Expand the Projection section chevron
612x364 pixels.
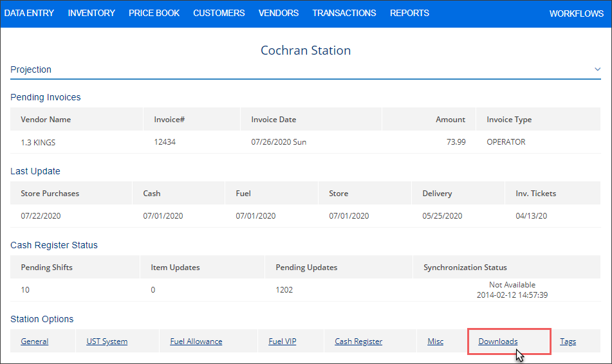coord(597,69)
